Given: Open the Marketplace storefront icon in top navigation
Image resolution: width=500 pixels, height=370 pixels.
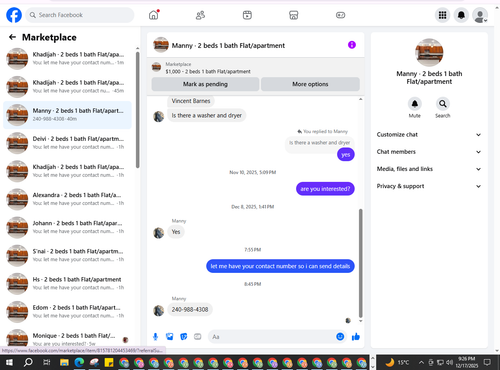Looking at the screenshot, I should point(294,15).
